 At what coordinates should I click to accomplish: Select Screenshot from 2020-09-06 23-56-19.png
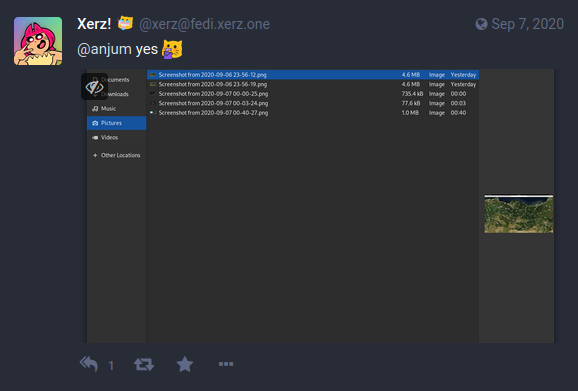click(313, 84)
